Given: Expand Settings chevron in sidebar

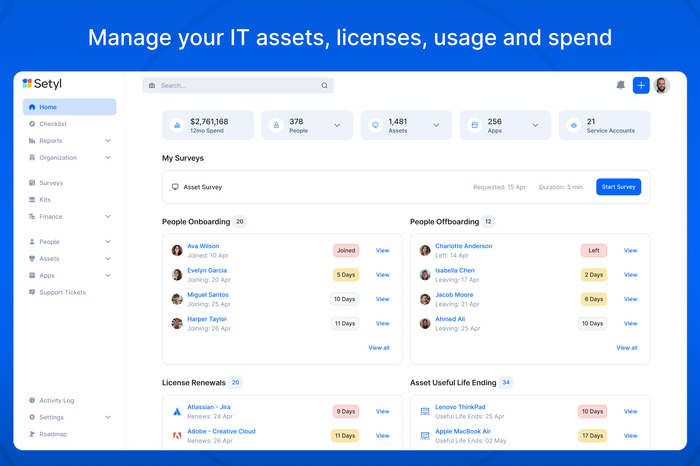Looking at the screenshot, I should point(108,417).
